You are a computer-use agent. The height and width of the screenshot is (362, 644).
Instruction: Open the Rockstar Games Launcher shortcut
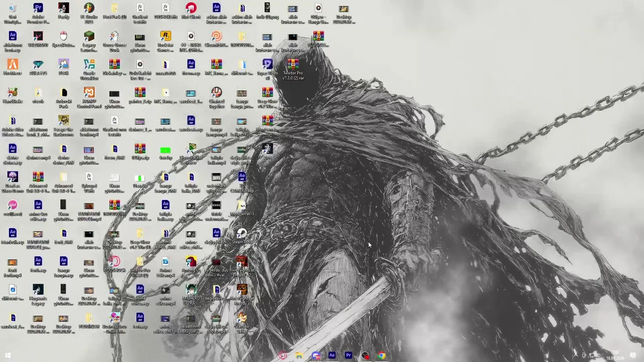166,42
